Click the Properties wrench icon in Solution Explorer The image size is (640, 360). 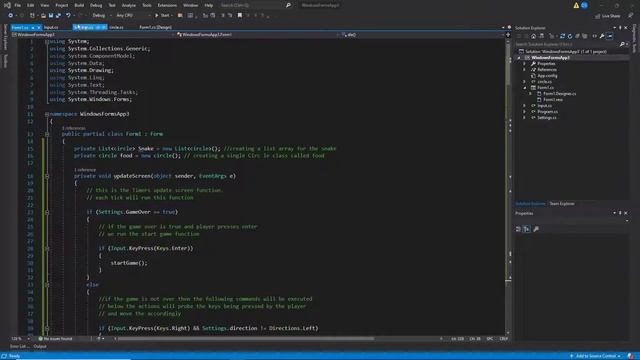pos(602,36)
